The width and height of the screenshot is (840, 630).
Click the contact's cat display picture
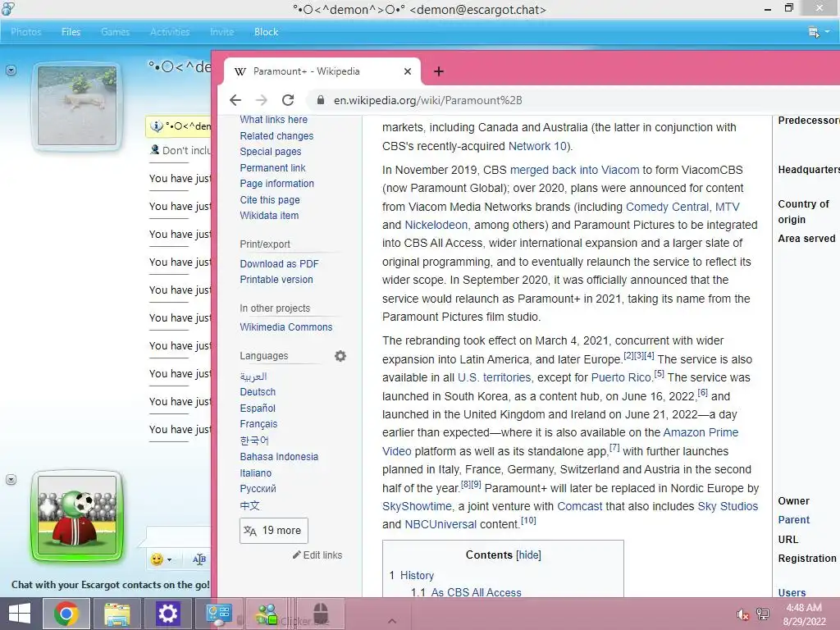click(x=77, y=106)
